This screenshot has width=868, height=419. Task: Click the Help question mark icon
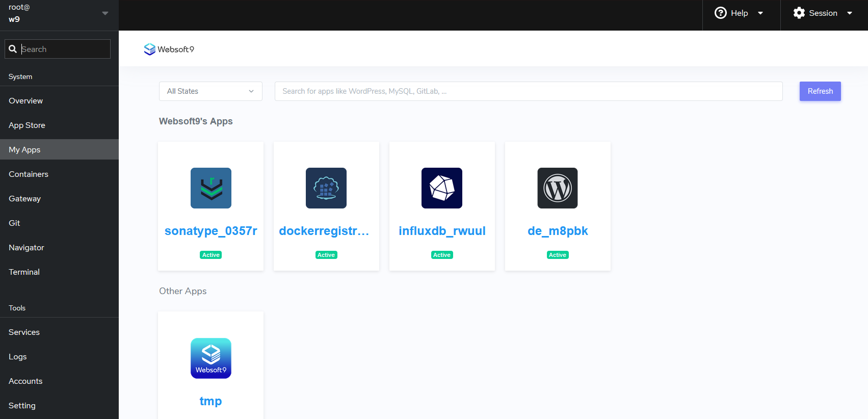pos(720,13)
